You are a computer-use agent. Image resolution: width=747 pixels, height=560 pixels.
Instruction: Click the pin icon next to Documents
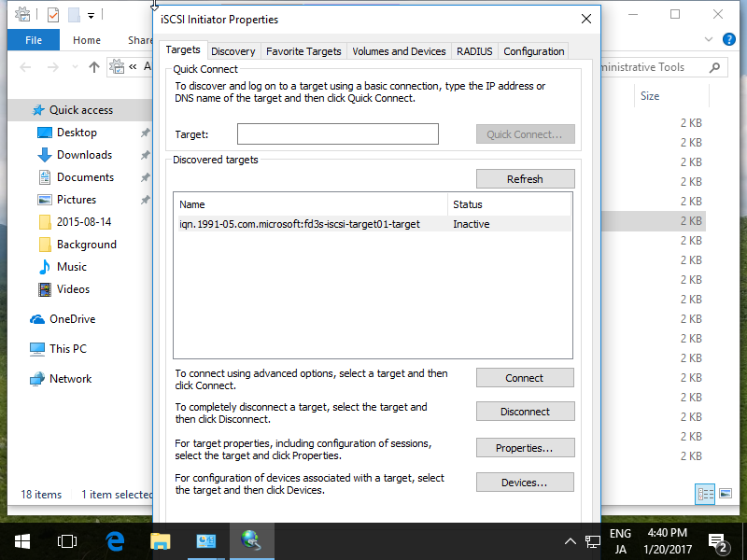point(146,177)
